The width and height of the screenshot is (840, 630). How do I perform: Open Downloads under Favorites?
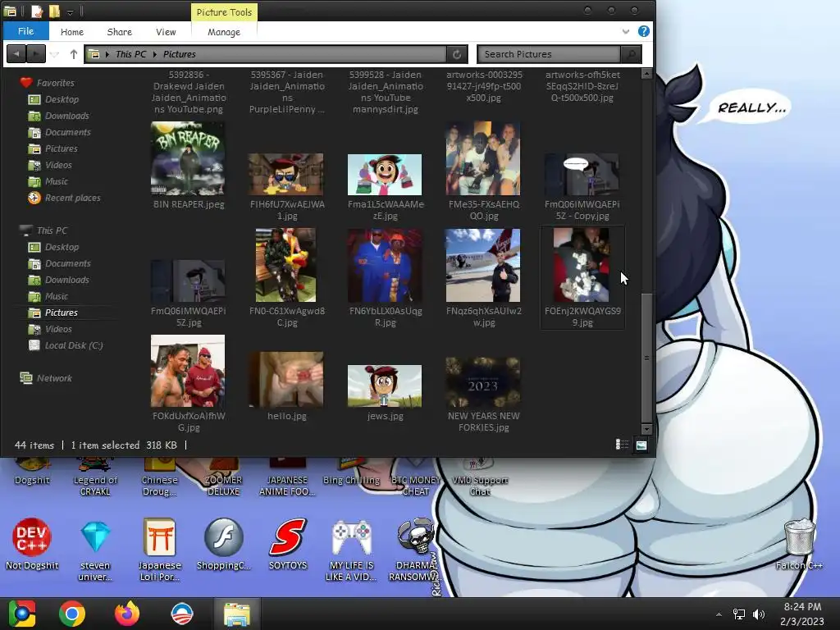(x=67, y=116)
